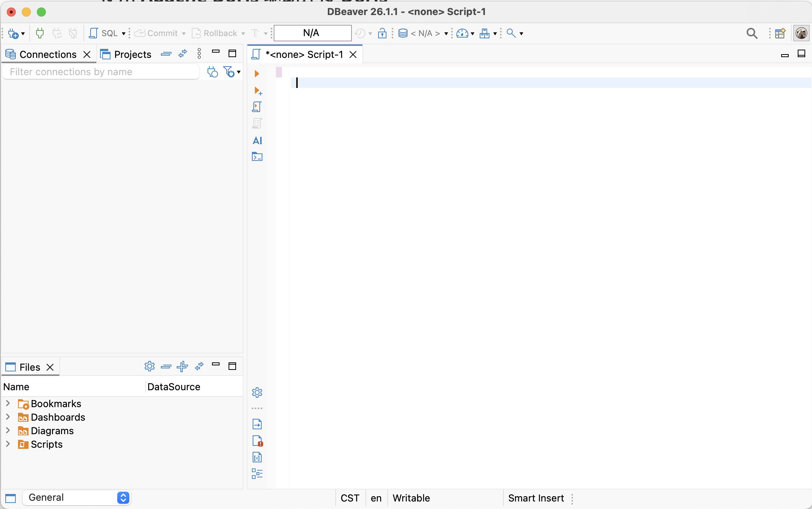Image resolution: width=812 pixels, height=509 pixels.
Task: Click the N/A active connection box
Action: tap(312, 33)
